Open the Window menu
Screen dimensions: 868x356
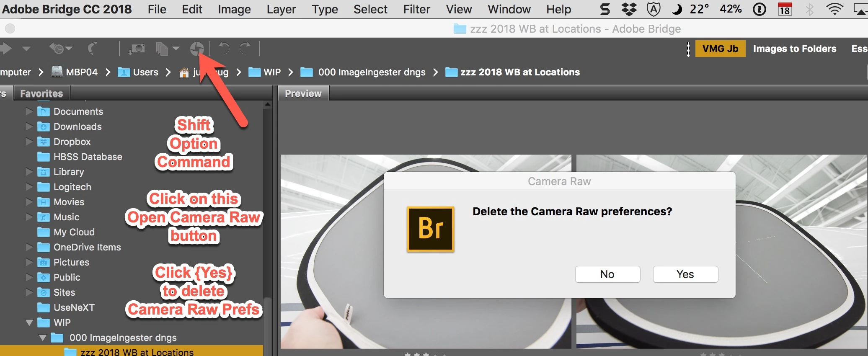pyautogui.click(x=509, y=9)
